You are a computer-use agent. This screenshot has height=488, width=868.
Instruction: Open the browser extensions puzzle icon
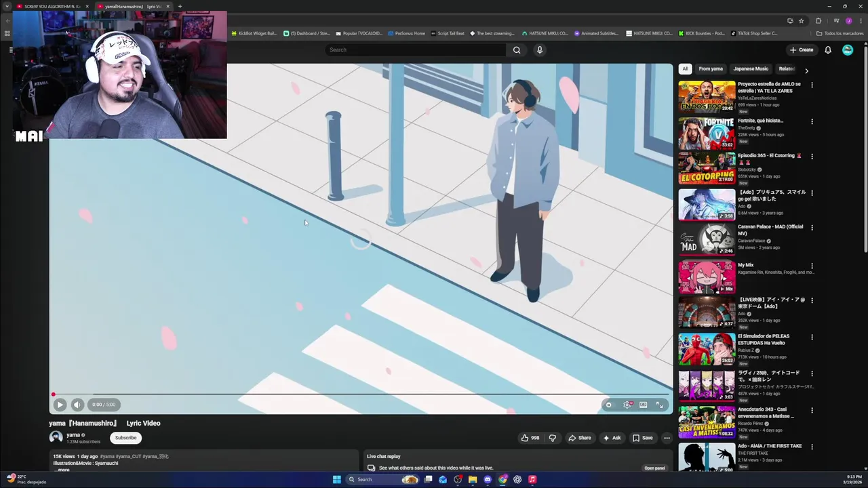point(818,21)
